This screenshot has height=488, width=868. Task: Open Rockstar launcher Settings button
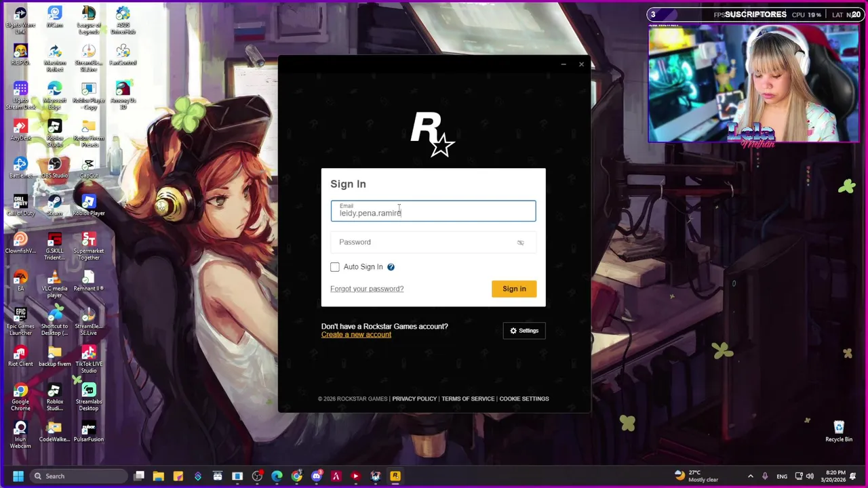pyautogui.click(x=524, y=331)
